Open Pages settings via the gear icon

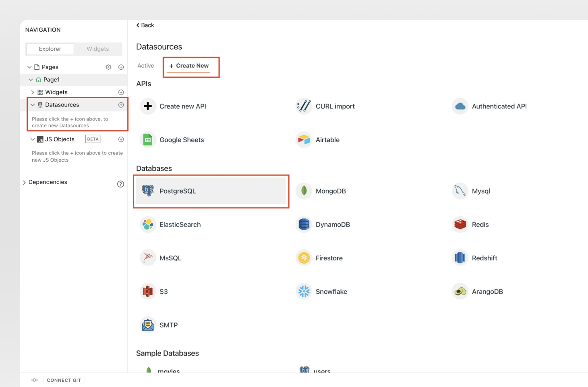[x=108, y=67]
